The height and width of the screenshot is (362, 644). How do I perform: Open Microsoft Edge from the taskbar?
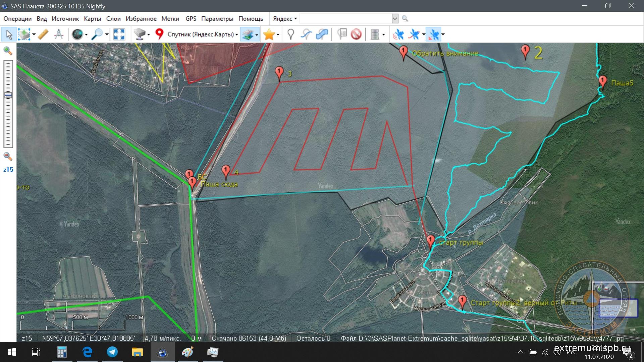pyautogui.click(x=87, y=352)
